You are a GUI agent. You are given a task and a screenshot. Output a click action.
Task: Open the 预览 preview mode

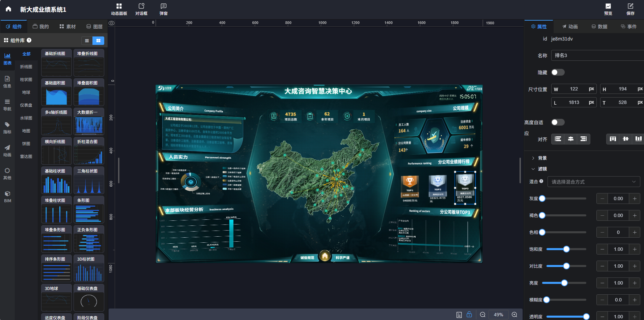(608, 9)
